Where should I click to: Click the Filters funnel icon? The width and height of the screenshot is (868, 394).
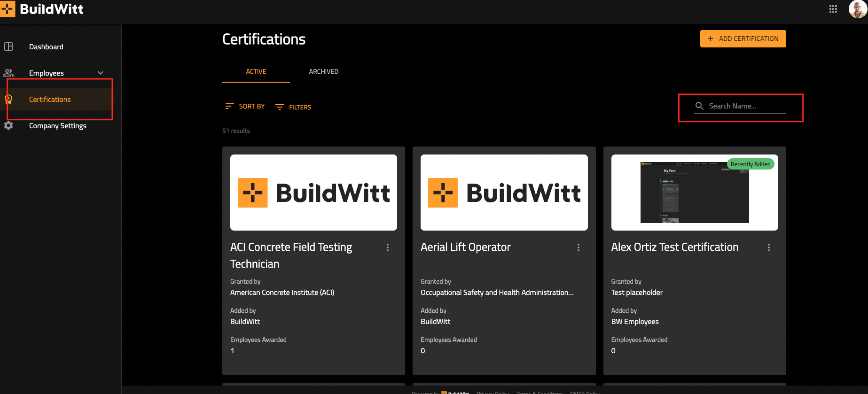coord(280,107)
